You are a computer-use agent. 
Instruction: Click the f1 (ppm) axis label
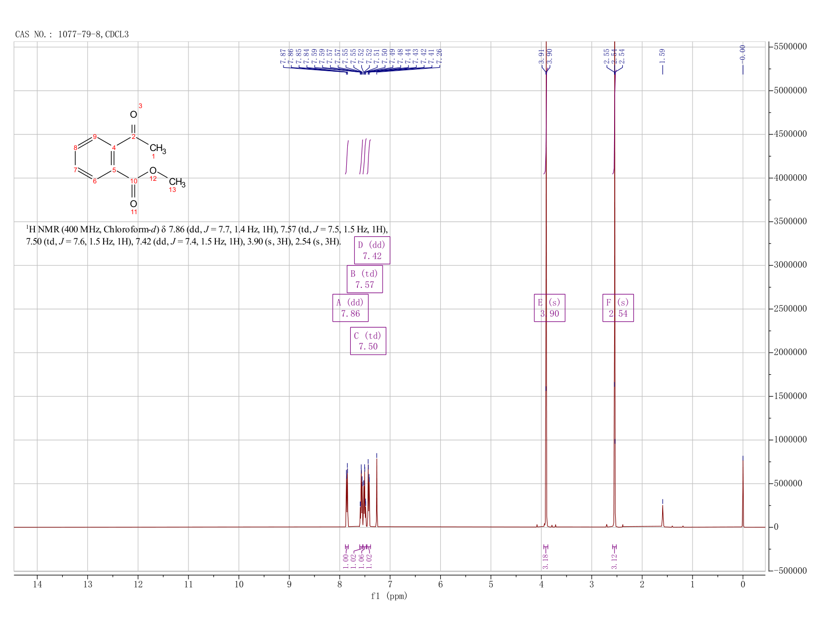389,596
